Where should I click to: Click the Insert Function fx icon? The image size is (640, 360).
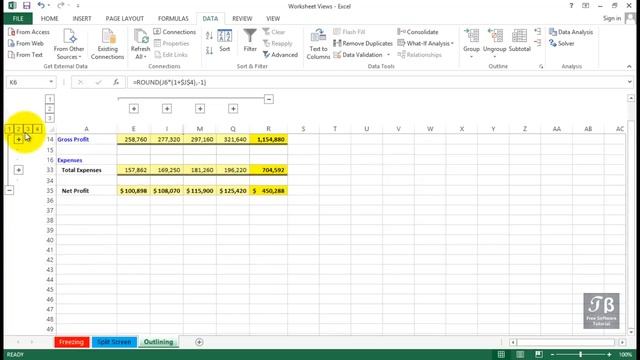(x=116, y=82)
